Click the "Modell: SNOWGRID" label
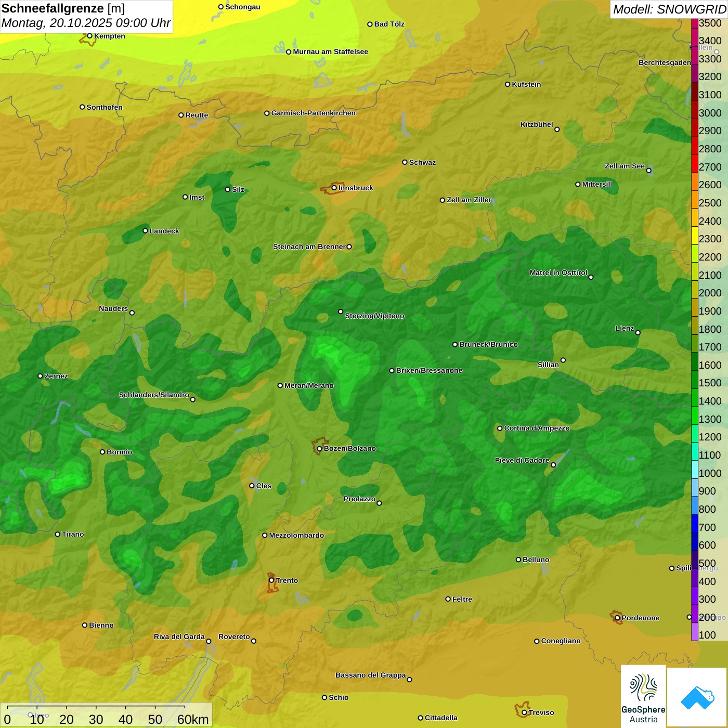Screen dimensions: 728x728 pos(669,9)
